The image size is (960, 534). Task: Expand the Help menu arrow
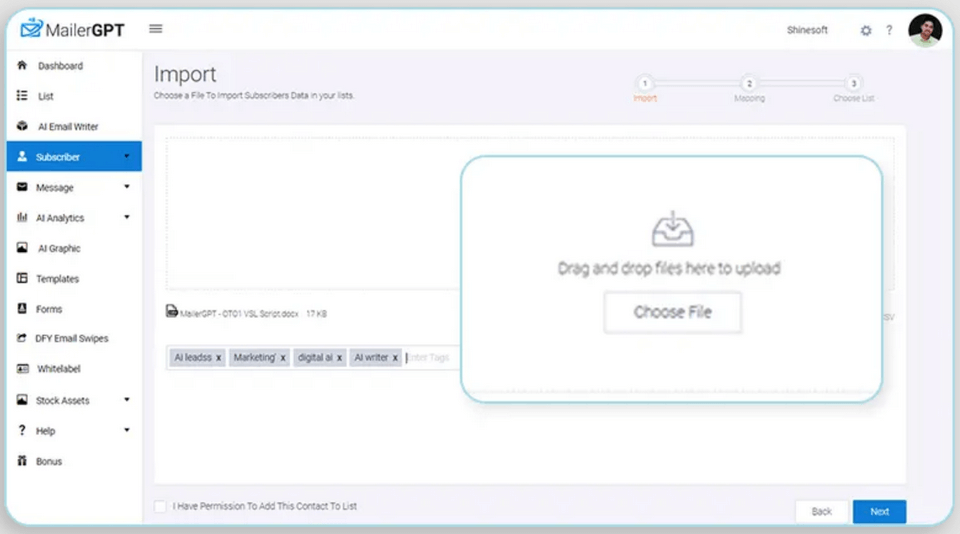click(x=127, y=430)
